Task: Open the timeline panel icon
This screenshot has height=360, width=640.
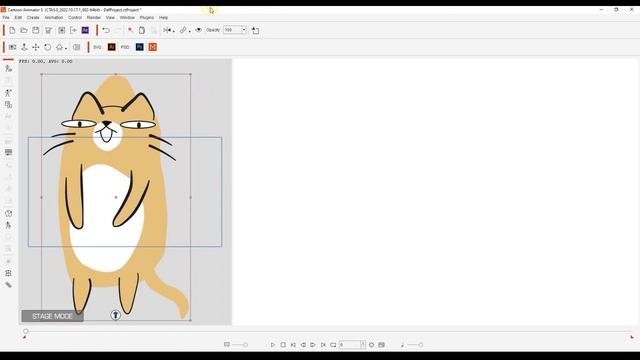Action: pos(381,345)
